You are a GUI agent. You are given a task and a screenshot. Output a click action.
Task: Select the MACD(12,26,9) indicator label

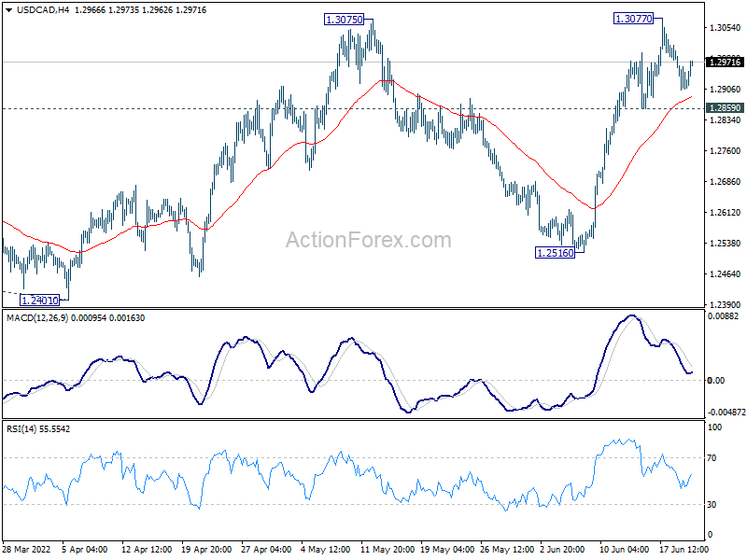coord(36,318)
